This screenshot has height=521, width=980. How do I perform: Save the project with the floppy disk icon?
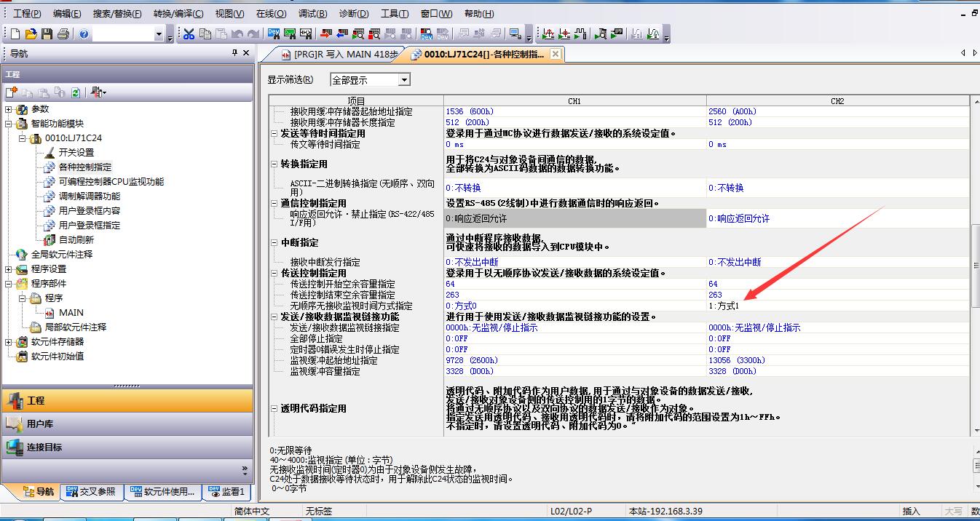click(x=47, y=34)
